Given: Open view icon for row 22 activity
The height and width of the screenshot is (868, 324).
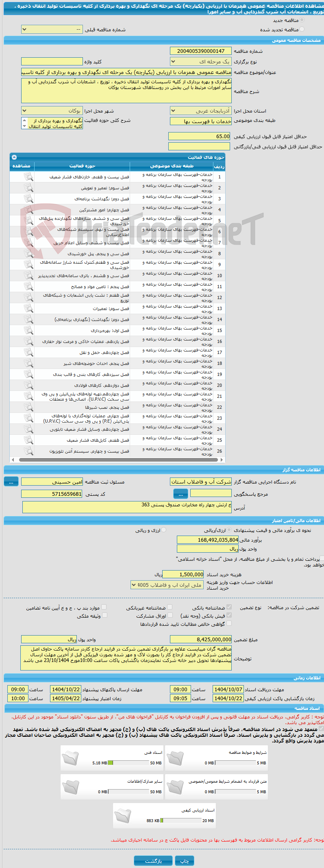Looking at the screenshot, I should pyautogui.click(x=28, y=407).
